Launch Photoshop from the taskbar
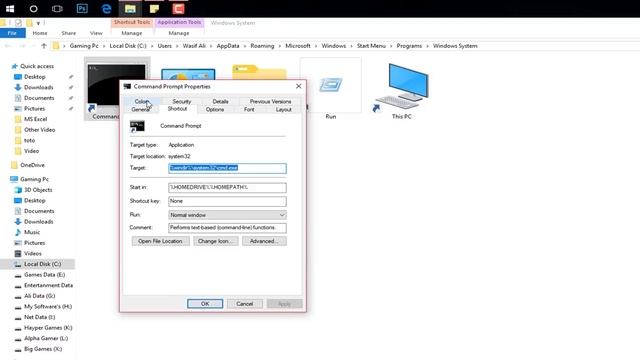Screen dimensions: 640x360 click(82, 9)
